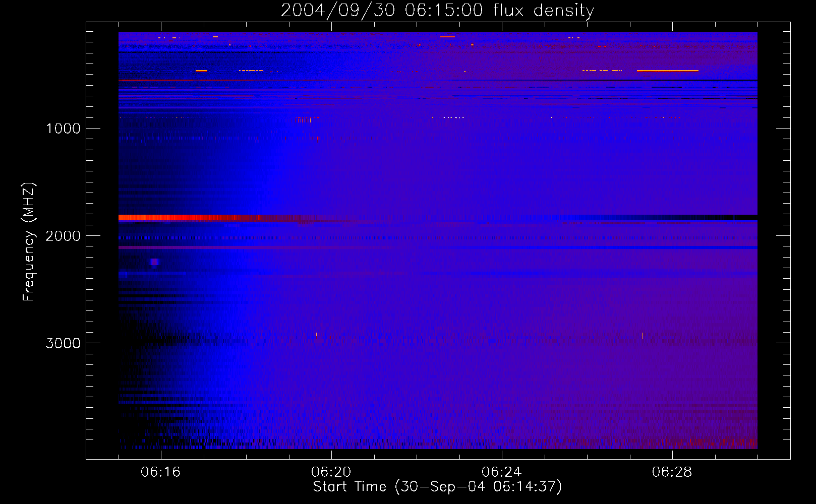816x504 pixels.
Task: Click the 'Frequency (MHZ)' axis label
Action: coord(29,242)
